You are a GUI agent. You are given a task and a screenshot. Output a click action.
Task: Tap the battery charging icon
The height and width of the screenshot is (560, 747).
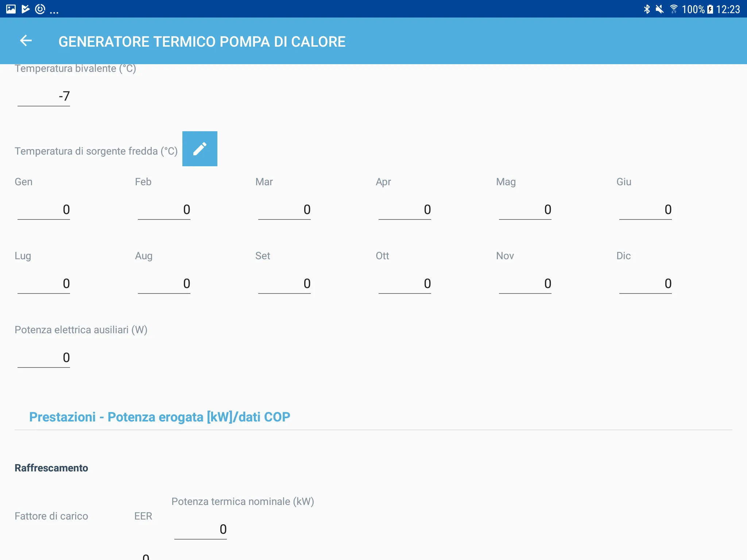tap(710, 9)
